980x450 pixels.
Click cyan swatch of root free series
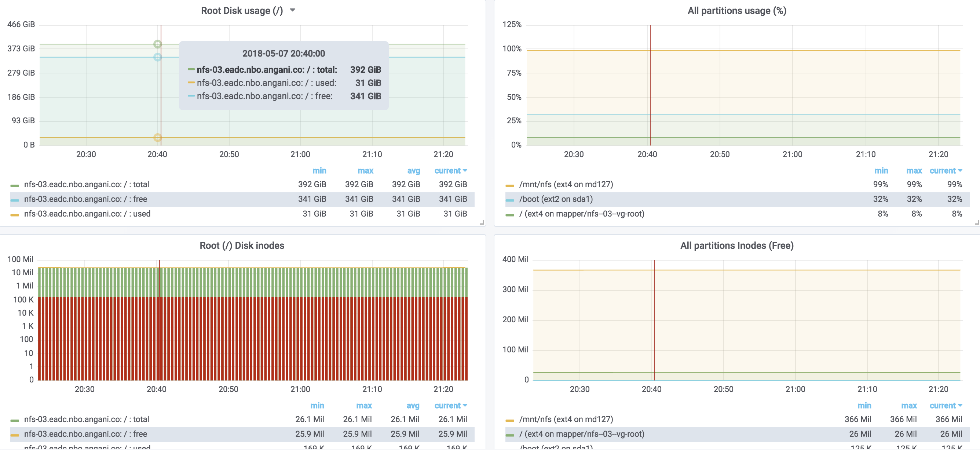point(14,200)
